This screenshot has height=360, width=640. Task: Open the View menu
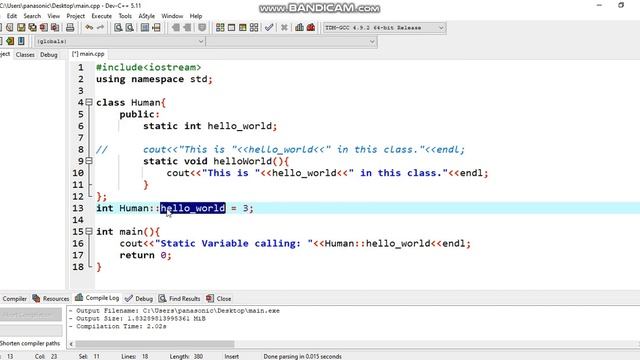[x=53, y=16]
